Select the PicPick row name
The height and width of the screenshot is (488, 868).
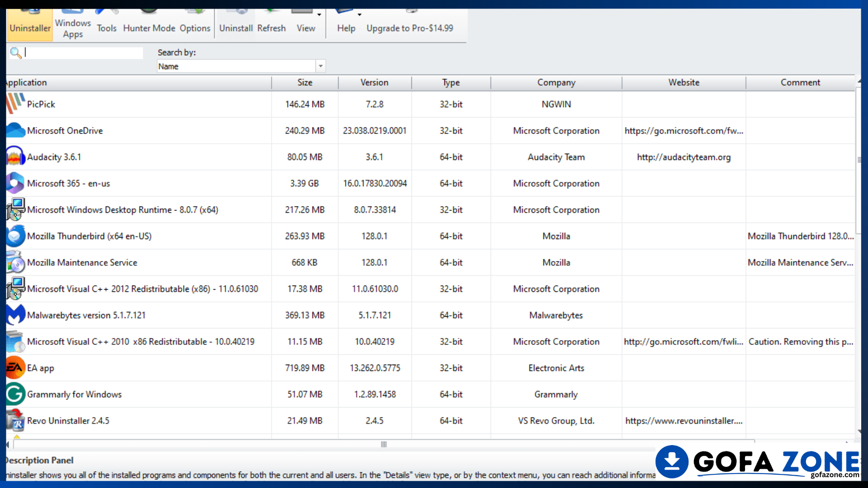(41, 104)
